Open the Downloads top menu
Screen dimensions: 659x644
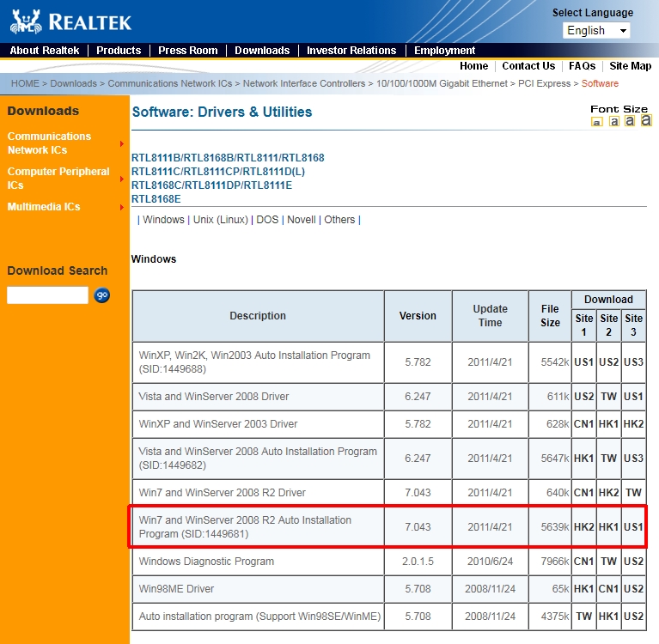coord(262,51)
